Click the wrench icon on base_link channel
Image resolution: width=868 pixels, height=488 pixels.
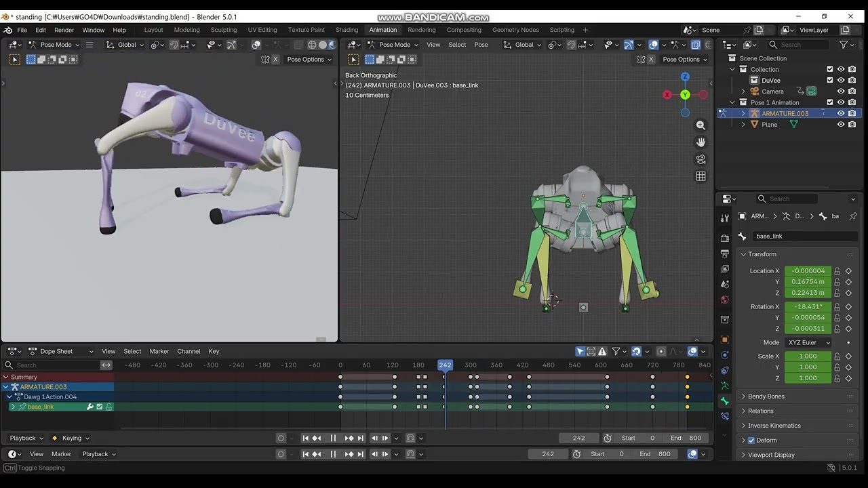[90, 407]
